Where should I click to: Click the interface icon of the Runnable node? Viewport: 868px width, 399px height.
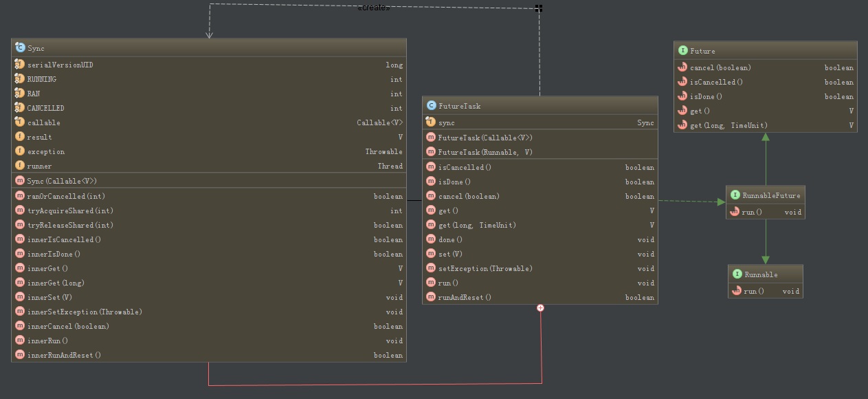[x=737, y=274]
